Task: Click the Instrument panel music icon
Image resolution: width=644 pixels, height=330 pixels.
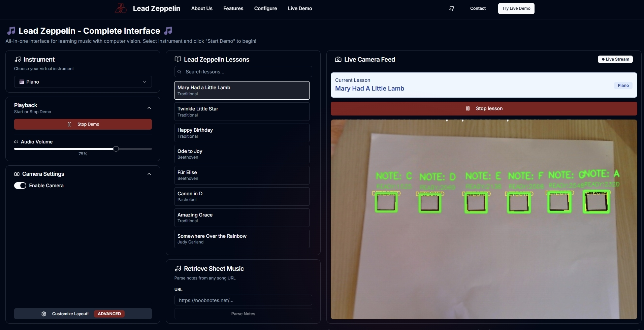Action: pos(18,59)
